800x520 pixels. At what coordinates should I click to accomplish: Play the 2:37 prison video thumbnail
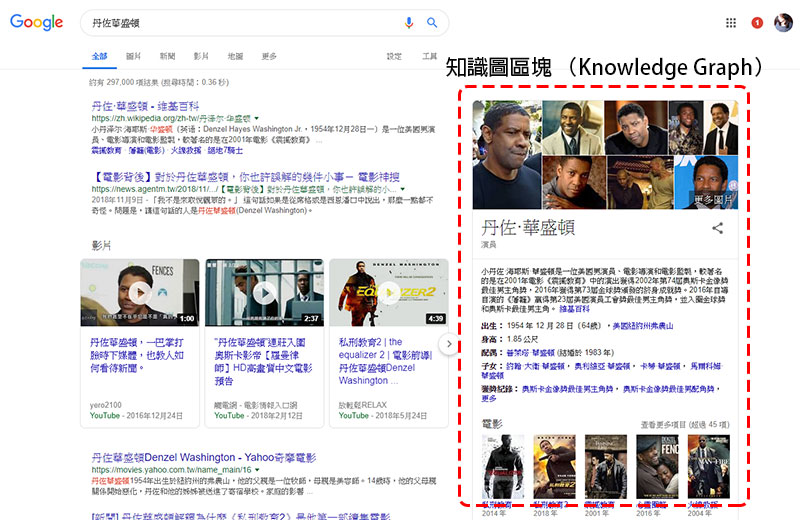click(x=264, y=292)
